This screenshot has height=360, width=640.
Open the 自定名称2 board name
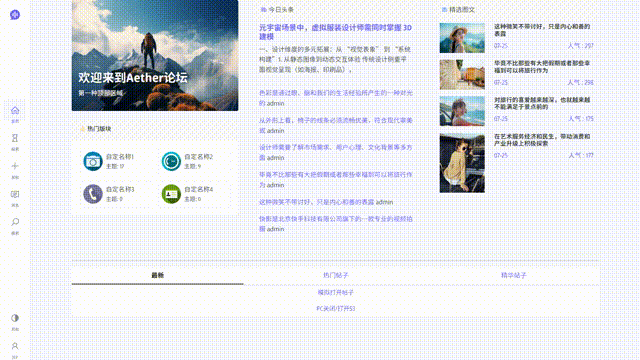(199, 157)
